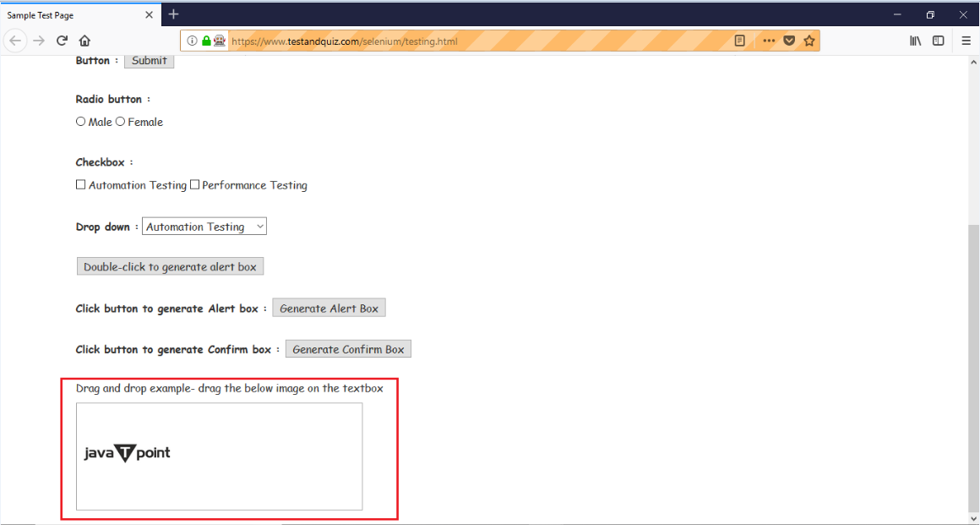Open the Firefox Library icon
Image resolution: width=980 pixels, height=525 pixels.
click(915, 40)
